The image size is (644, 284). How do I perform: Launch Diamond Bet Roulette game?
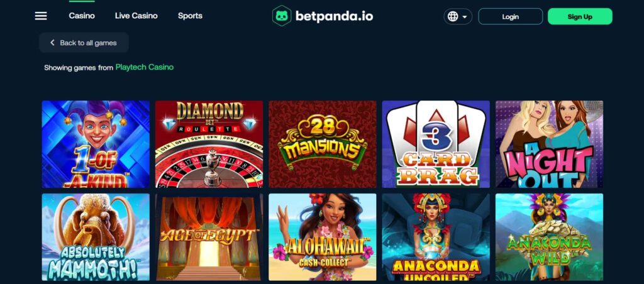(x=209, y=144)
